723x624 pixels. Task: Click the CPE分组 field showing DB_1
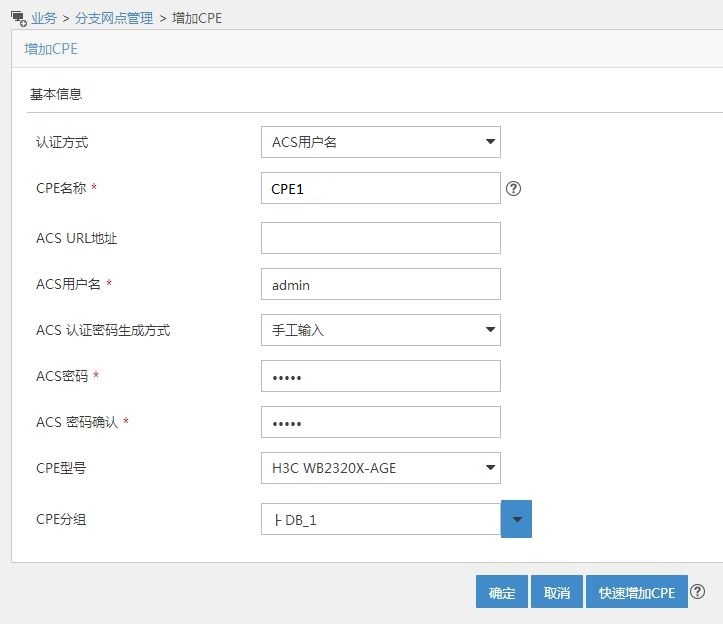point(381,519)
